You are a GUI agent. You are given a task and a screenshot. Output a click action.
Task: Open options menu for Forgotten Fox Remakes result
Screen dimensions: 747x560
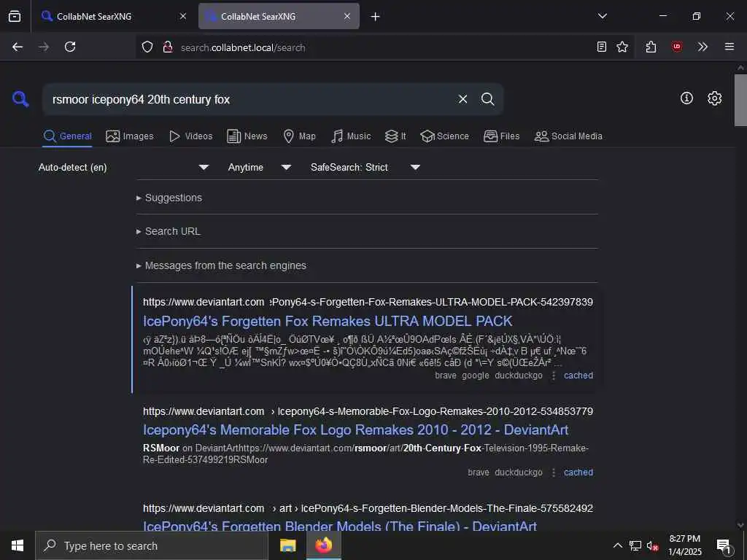click(x=554, y=376)
